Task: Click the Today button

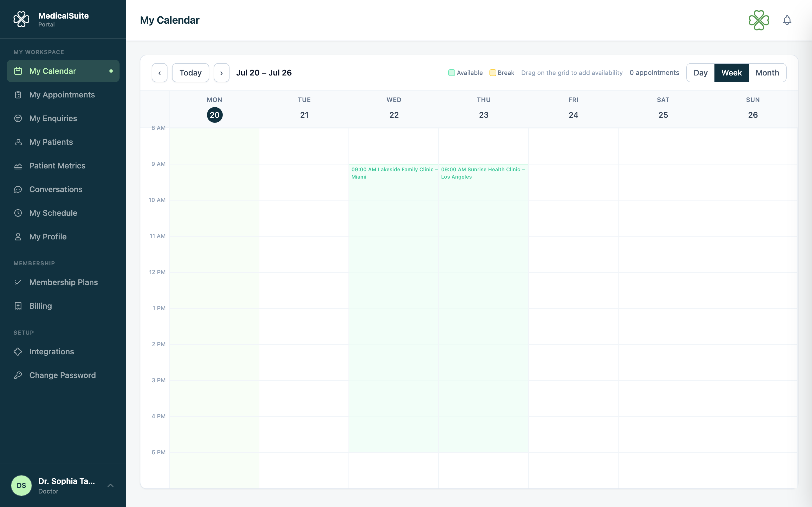Action: (191, 73)
